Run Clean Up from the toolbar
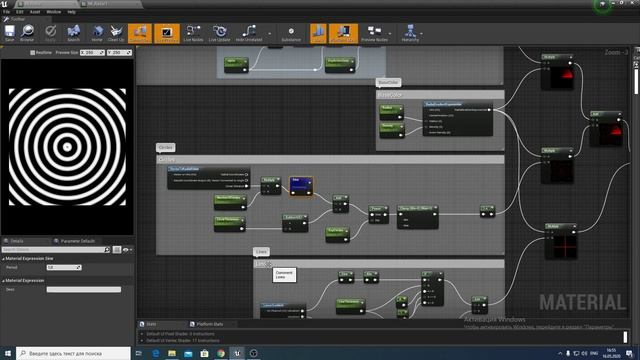The width and height of the screenshot is (640, 360). [116, 33]
